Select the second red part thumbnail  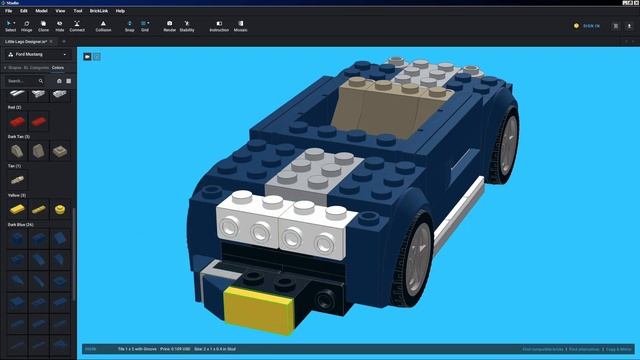coord(39,121)
